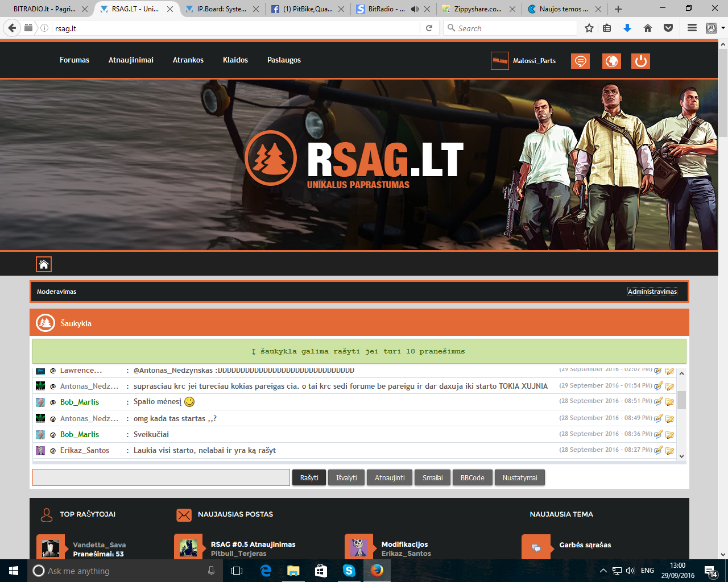Click the Firefox back arrow button
Screen dimensions: 728x582
click(x=13, y=28)
